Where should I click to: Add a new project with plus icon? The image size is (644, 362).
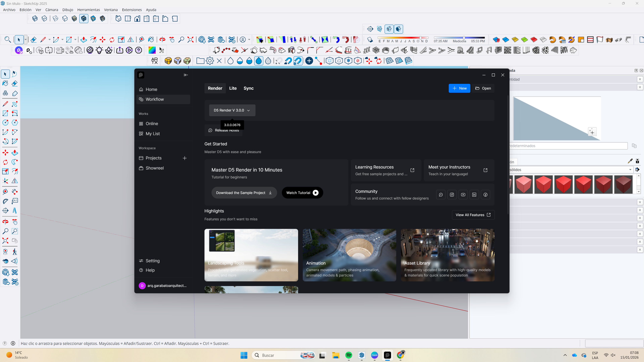[x=185, y=158]
